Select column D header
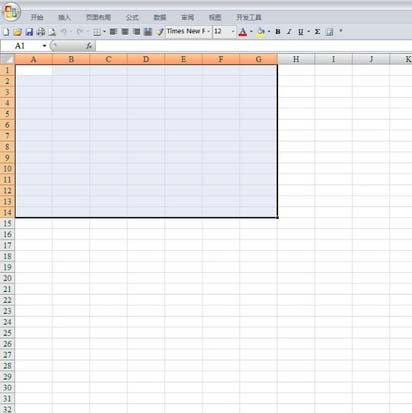The height and width of the screenshot is (413, 412). coord(146,59)
